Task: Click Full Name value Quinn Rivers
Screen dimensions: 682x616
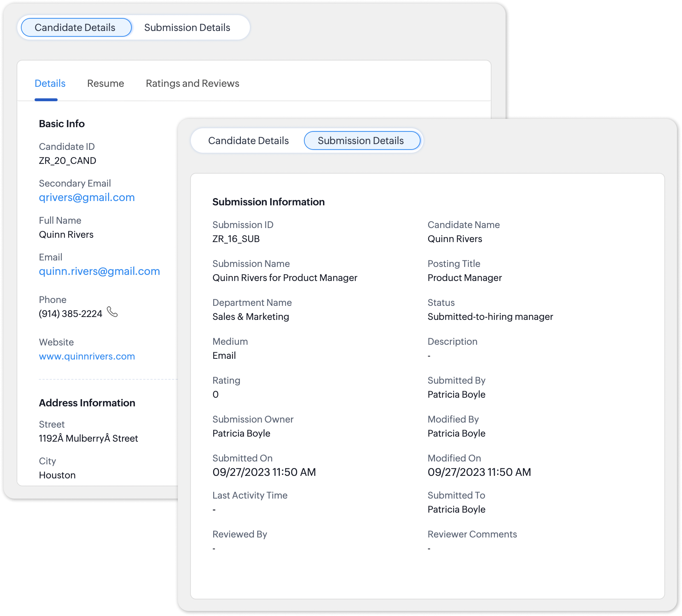Action: 66,235
